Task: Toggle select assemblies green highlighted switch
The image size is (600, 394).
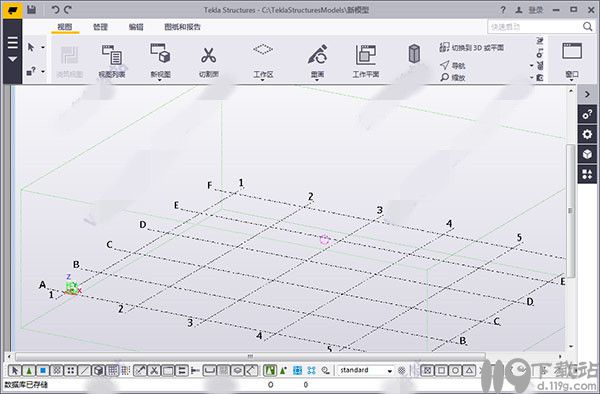Action: click(x=270, y=370)
